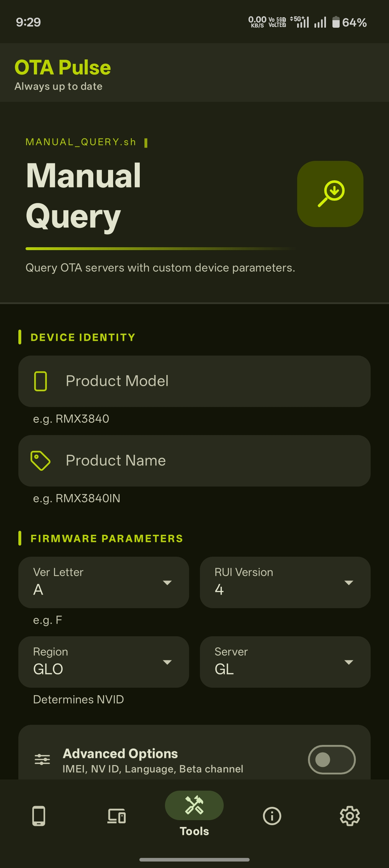
Task: Disable Advanced Options for IMEI and NV ID
Action: click(332, 759)
